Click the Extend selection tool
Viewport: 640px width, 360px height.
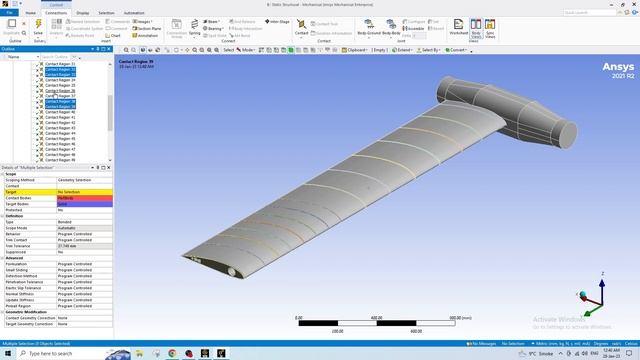tap(402, 50)
